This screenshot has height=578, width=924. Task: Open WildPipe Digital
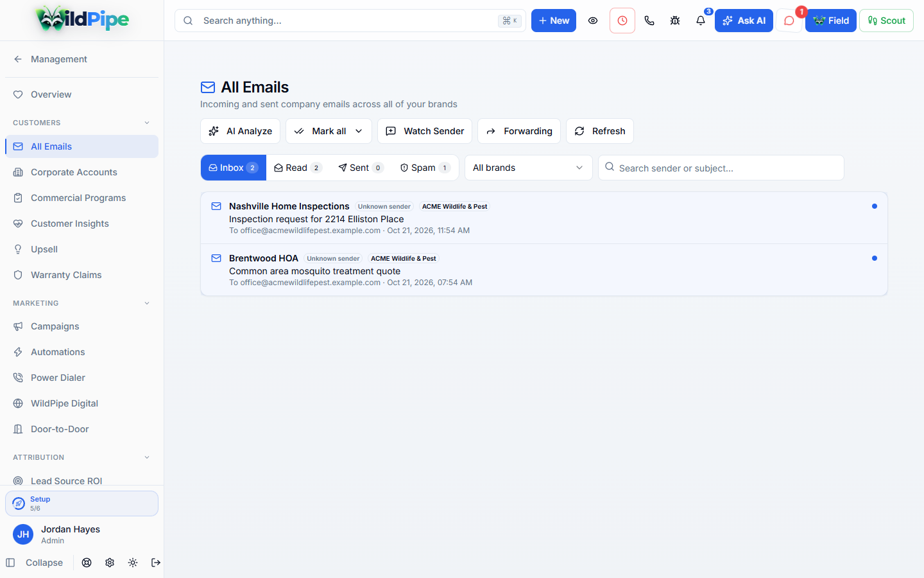(82, 403)
